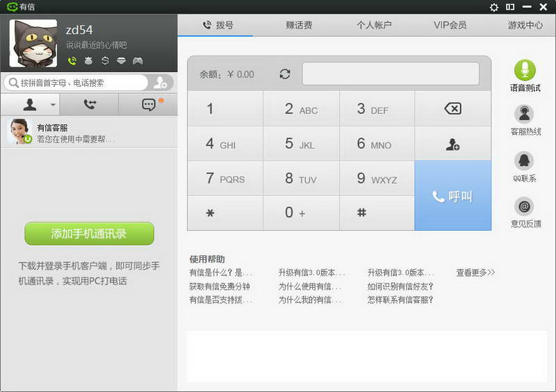Switch to the VIP会员 tab
This screenshot has width=556, height=392.
tap(450, 25)
